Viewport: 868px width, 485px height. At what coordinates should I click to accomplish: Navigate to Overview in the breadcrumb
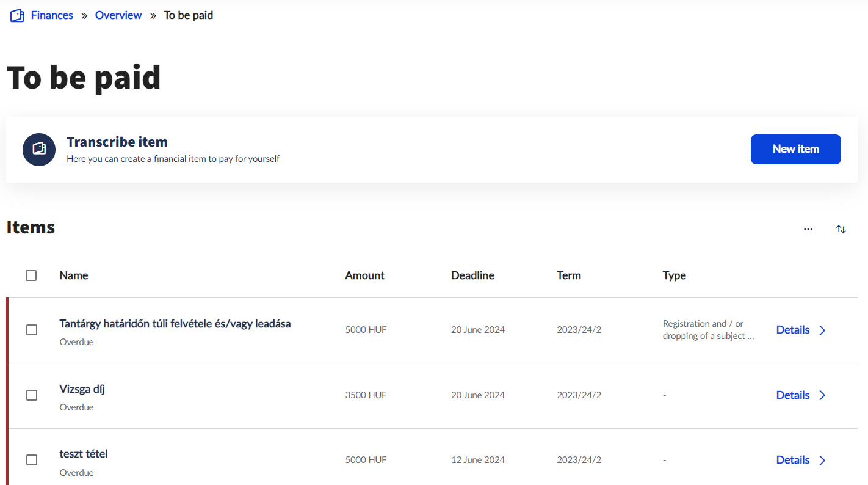(118, 15)
